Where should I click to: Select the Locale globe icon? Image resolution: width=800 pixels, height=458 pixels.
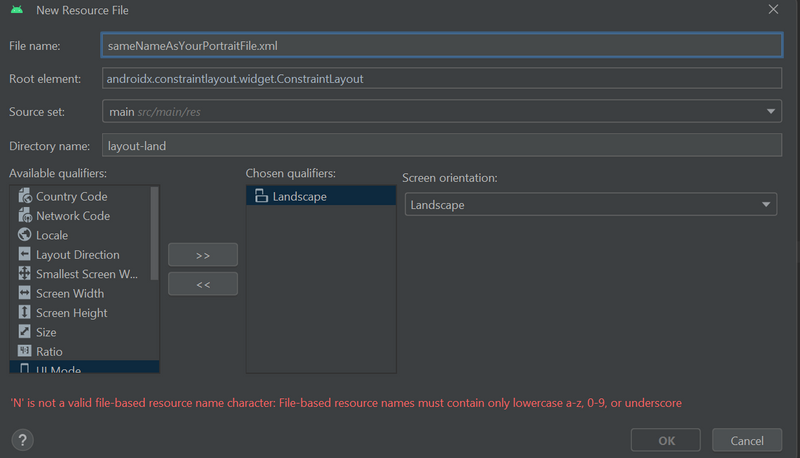click(x=24, y=235)
